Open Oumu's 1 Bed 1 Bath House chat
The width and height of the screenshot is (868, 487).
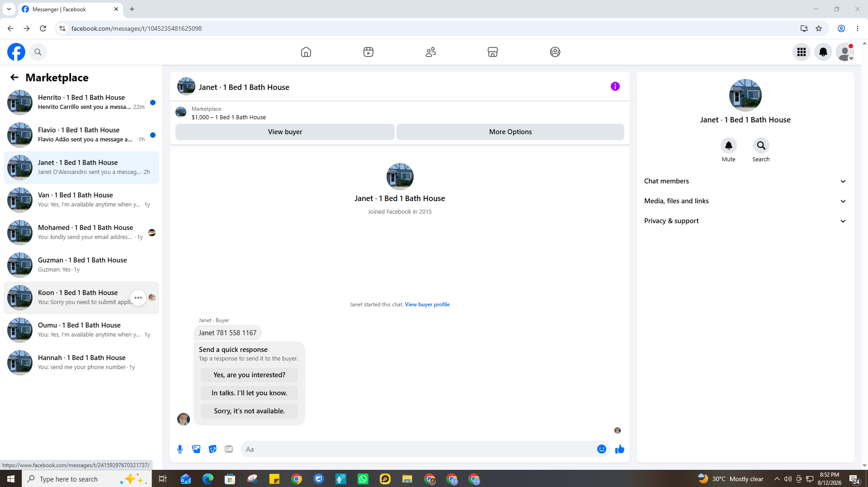pyautogui.click(x=81, y=330)
